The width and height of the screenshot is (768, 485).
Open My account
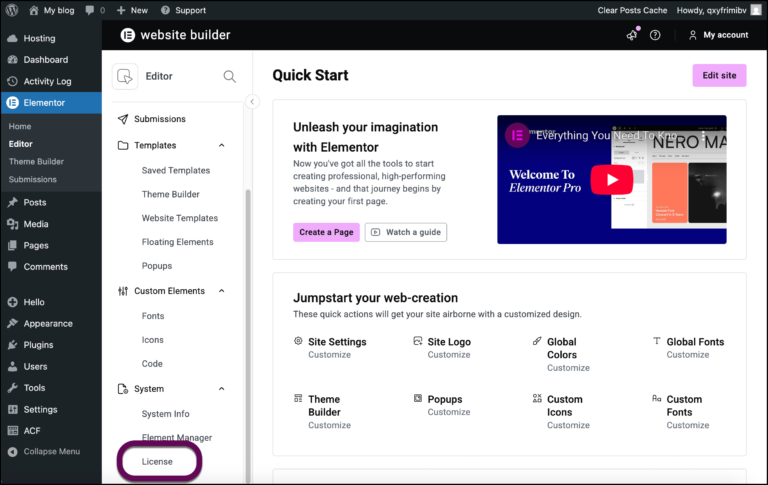[719, 35]
